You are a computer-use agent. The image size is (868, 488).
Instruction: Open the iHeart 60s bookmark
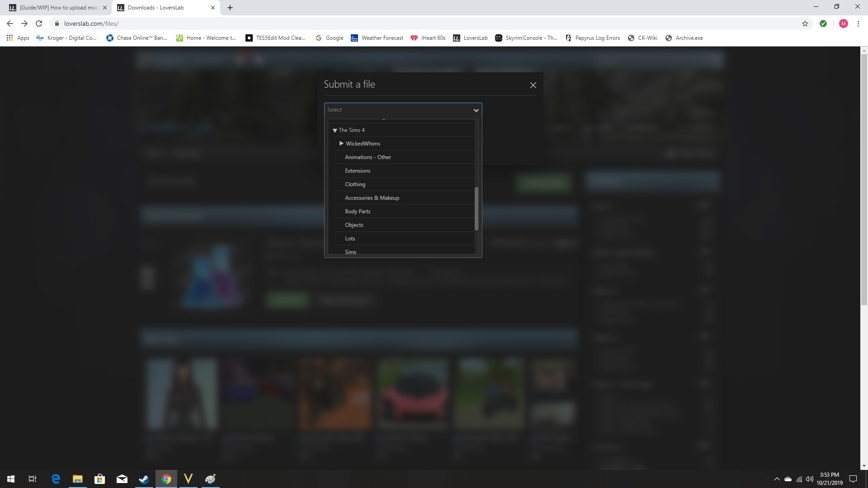tap(428, 38)
